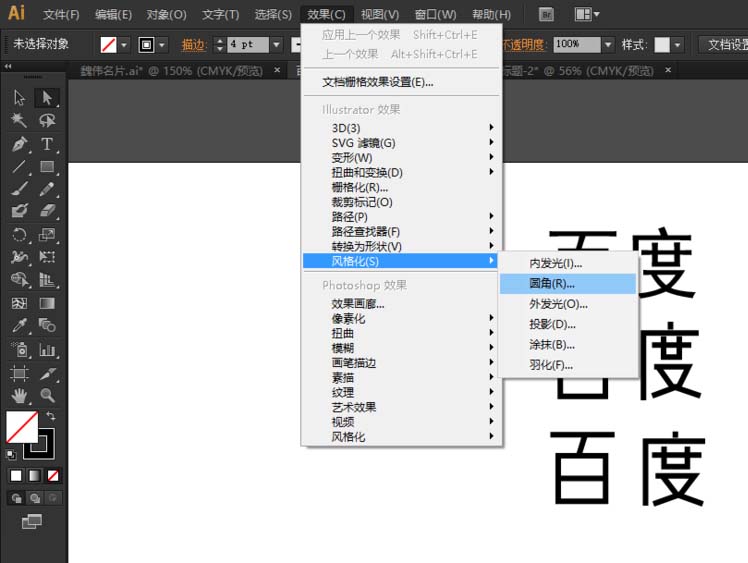The image size is (748, 563).
Task: Select the Selection (black arrow) tool
Action: [20, 97]
